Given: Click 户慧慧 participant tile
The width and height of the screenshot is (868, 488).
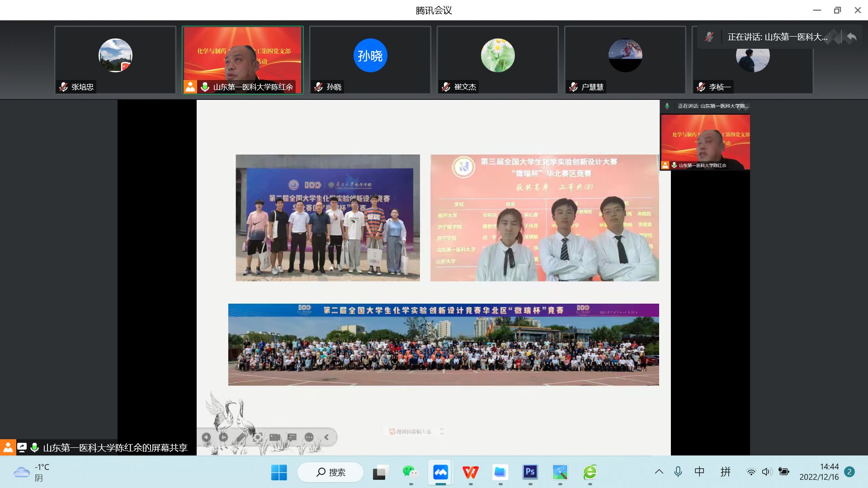Looking at the screenshot, I should [x=625, y=60].
